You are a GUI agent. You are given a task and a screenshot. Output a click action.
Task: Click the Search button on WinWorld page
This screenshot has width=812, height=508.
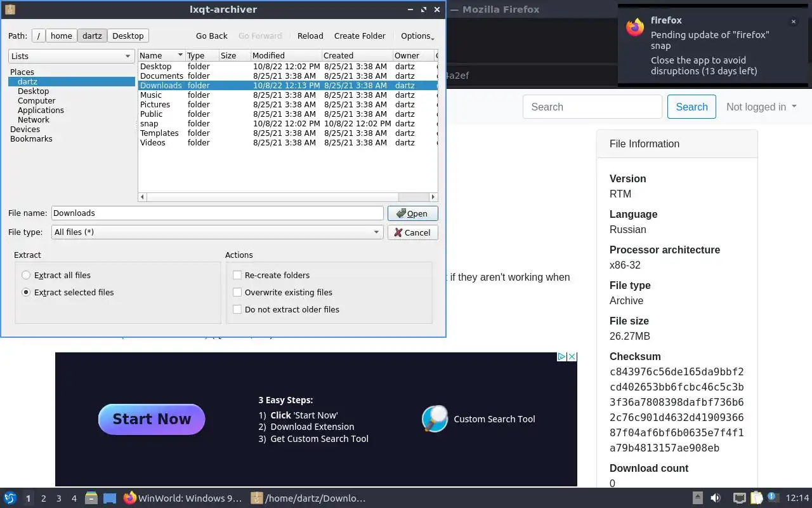[691, 107]
